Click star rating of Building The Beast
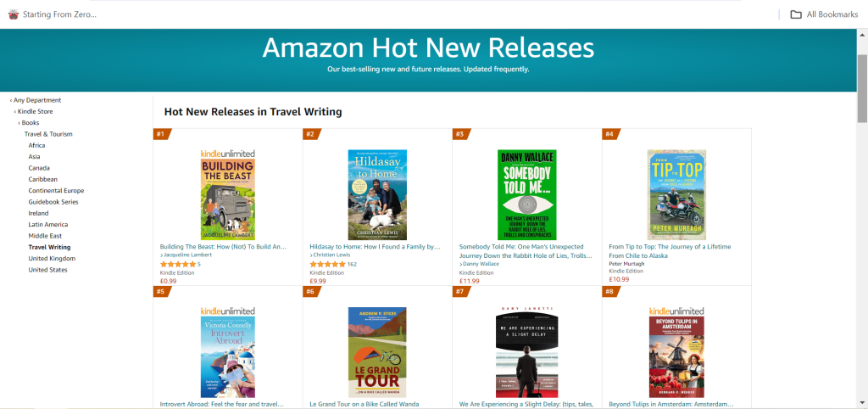The width and height of the screenshot is (868, 409). tap(177, 264)
